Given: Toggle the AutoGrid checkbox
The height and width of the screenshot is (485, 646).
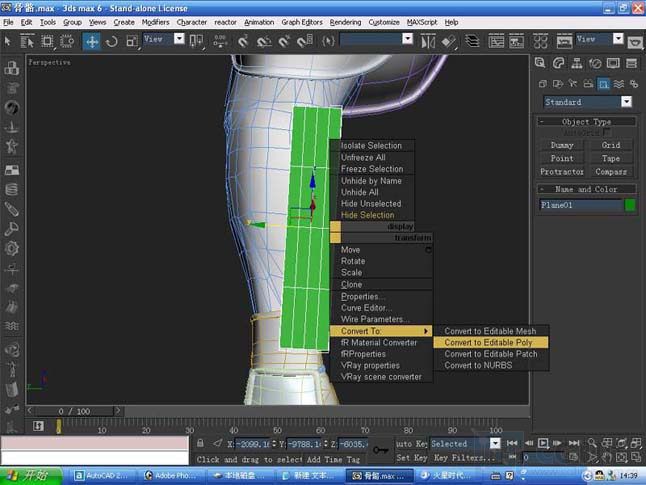Looking at the screenshot, I should [606, 133].
